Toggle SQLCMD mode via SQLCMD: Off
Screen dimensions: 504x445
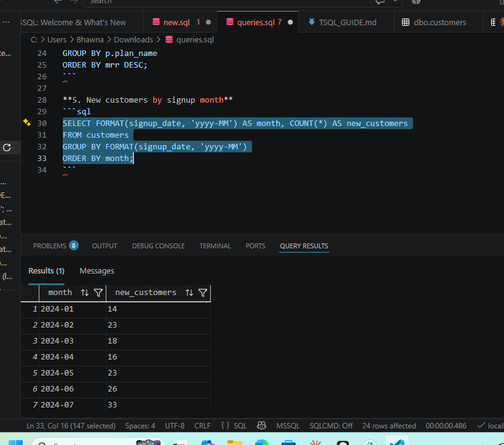click(331, 426)
